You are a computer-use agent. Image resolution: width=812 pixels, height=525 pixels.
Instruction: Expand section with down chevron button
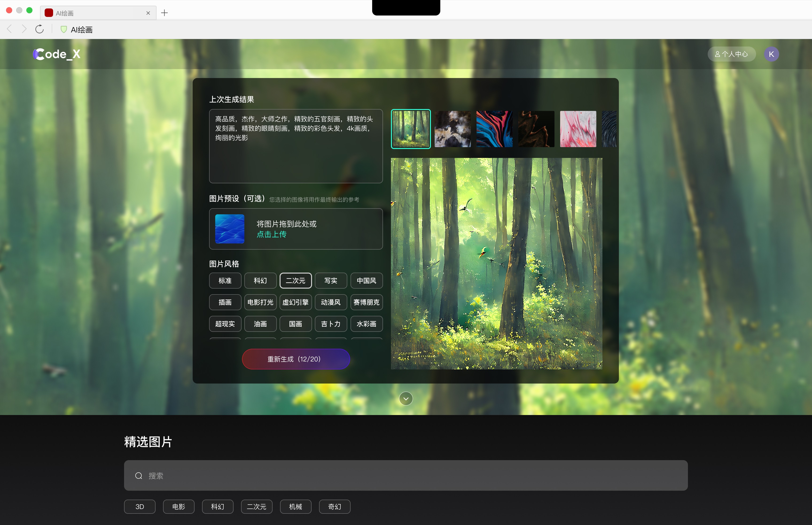coord(406,398)
